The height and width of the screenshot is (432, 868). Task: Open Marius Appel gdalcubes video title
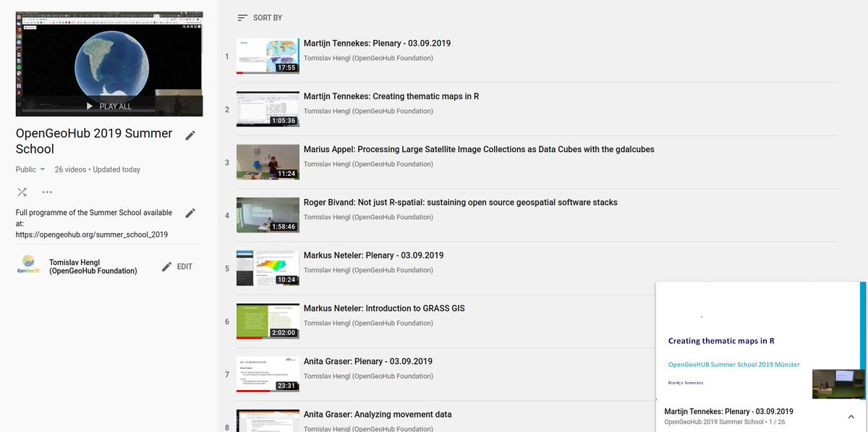pos(479,149)
